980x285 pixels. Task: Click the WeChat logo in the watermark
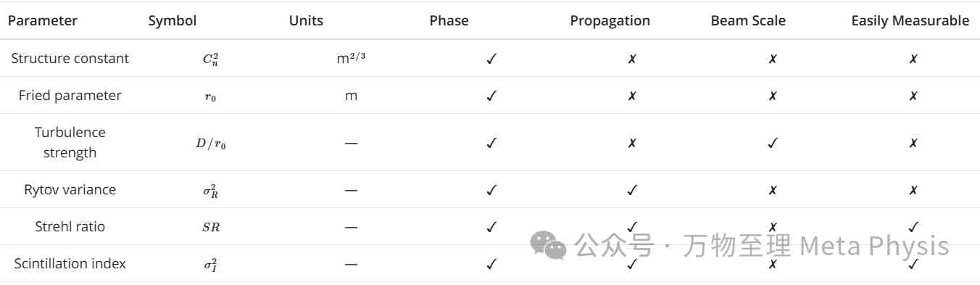click(549, 245)
